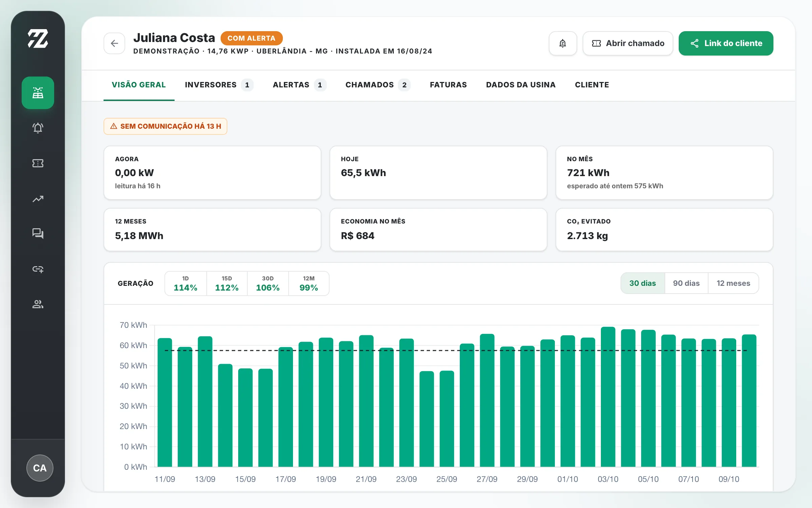
Task: Click the Link do cliente button
Action: [x=726, y=43]
